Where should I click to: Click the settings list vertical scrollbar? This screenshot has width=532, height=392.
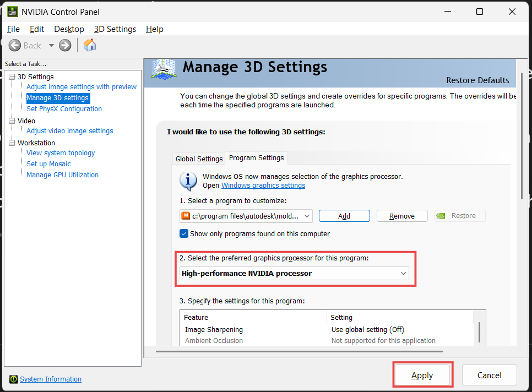tap(480, 333)
